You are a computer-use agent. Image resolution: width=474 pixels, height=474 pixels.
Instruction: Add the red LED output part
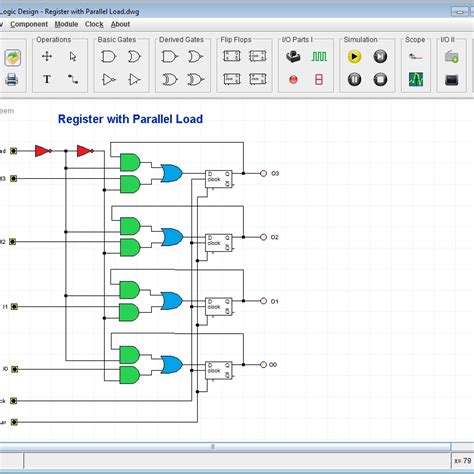click(x=293, y=80)
